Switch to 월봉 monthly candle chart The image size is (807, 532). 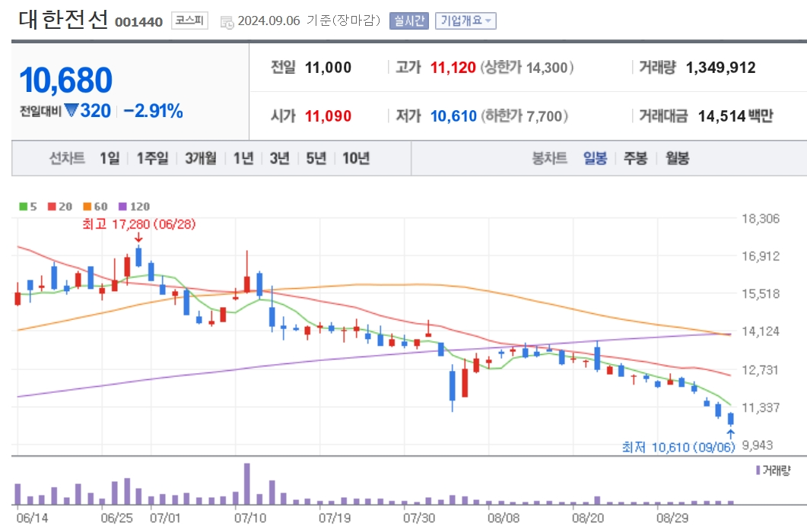pos(677,158)
